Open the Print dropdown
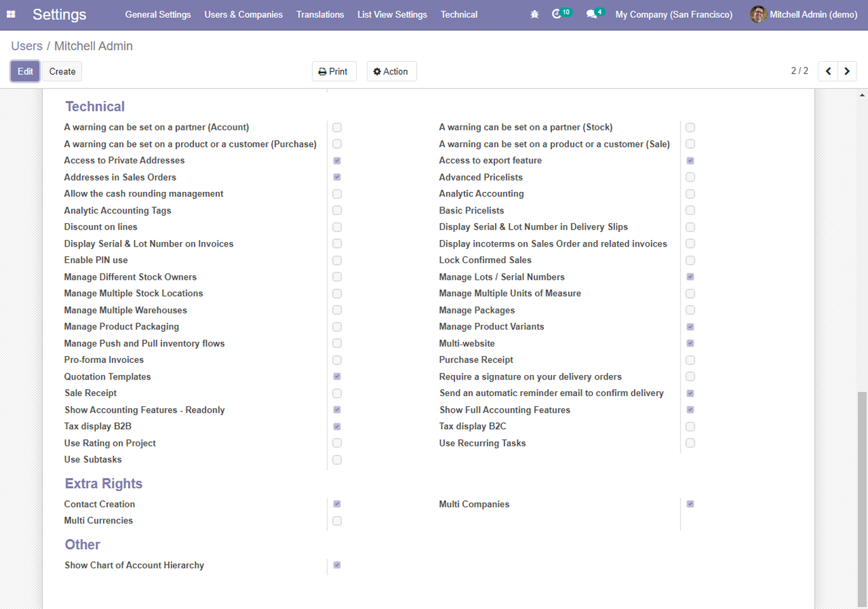Viewport: 868px width, 609px height. tap(334, 71)
